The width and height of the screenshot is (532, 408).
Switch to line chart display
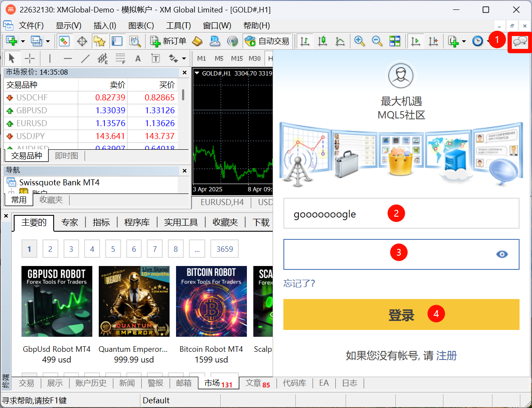tap(340, 41)
